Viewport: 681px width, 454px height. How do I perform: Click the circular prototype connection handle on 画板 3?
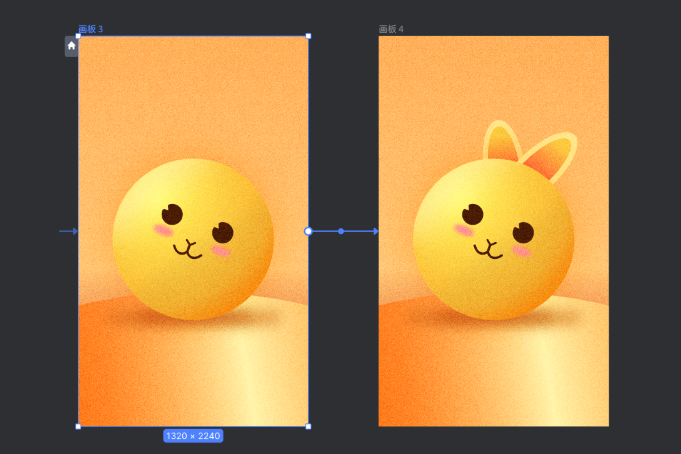[x=308, y=231]
